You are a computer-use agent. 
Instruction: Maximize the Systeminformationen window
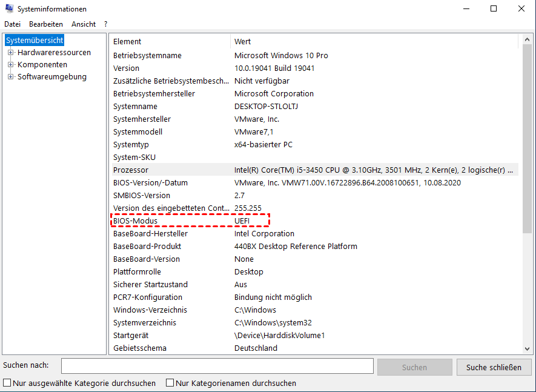[494, 8]
